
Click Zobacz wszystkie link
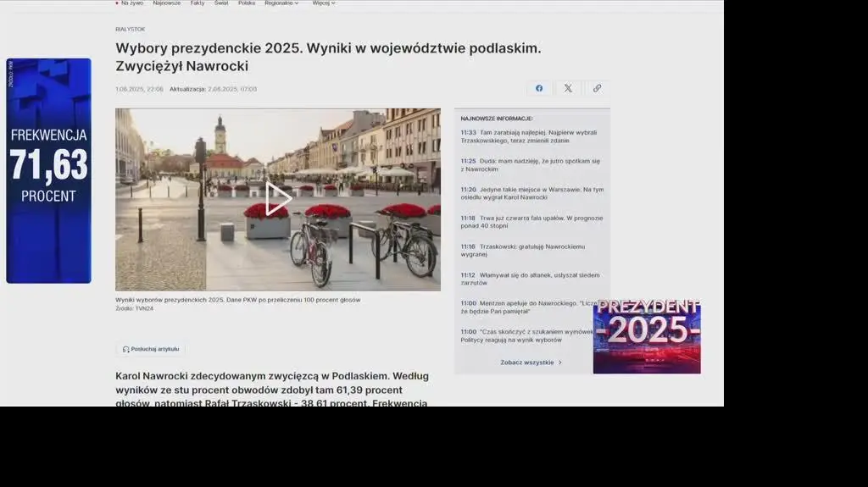(x=527, y=362)
